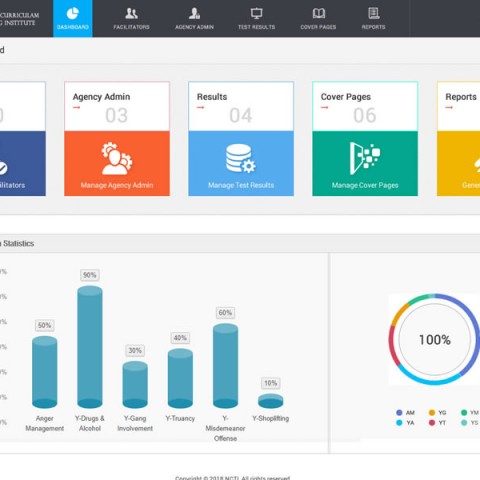This screenshot has height=480, width=480.
Task: Go to TEST RESULTS nav label
Action: pos(256,27)
